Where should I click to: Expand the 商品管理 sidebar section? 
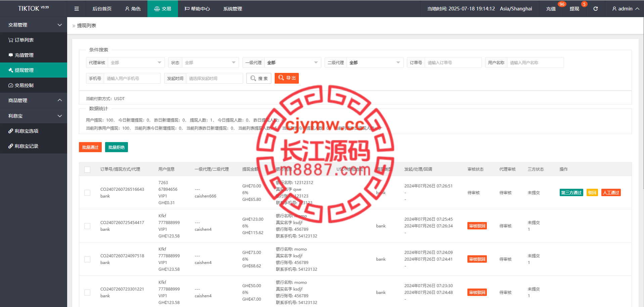(34, 100)
